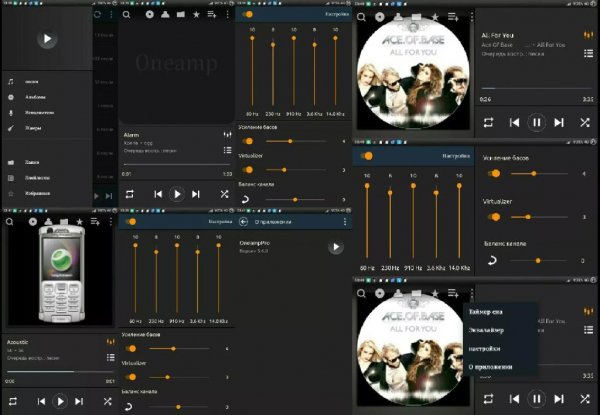Open equalizer icon beside the Alarm track title
The image size is (600, 415).
227,135
